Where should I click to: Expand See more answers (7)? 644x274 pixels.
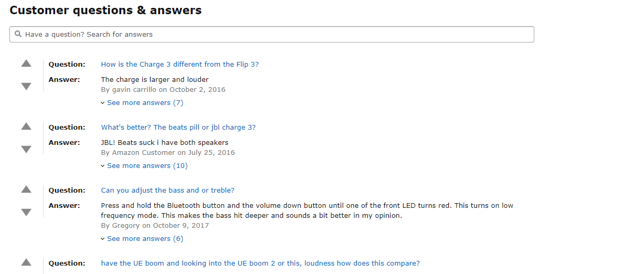[x=142, y=103]
